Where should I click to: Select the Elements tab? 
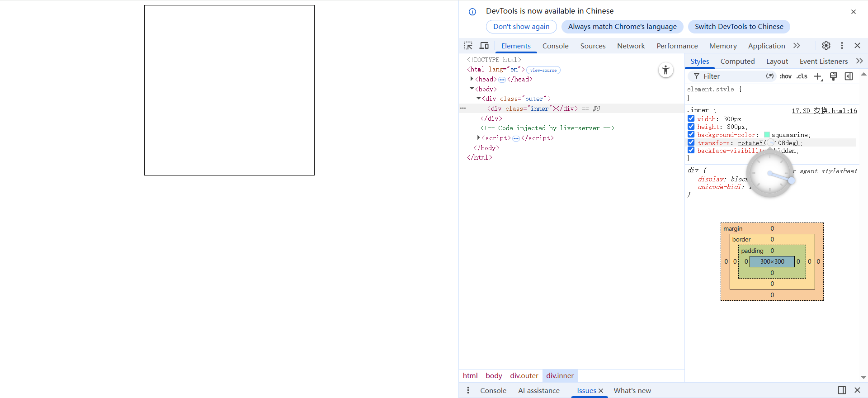516,46
